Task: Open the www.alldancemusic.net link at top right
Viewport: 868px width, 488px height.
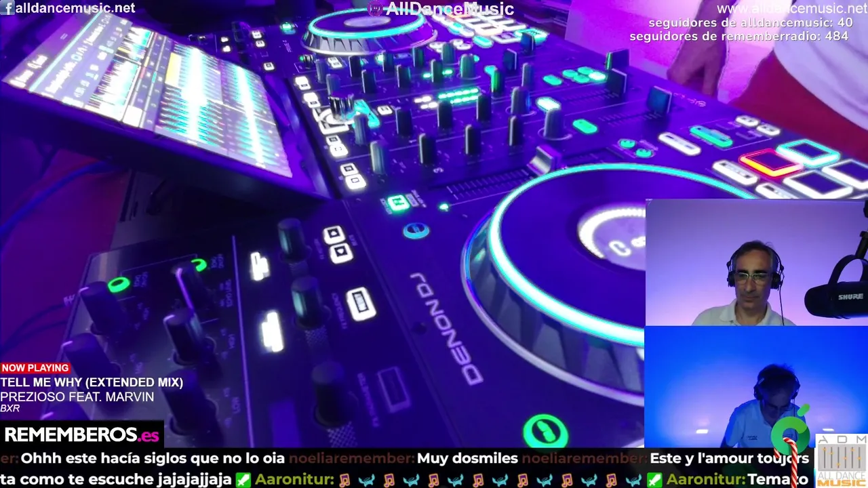Action: pos(792,9)
